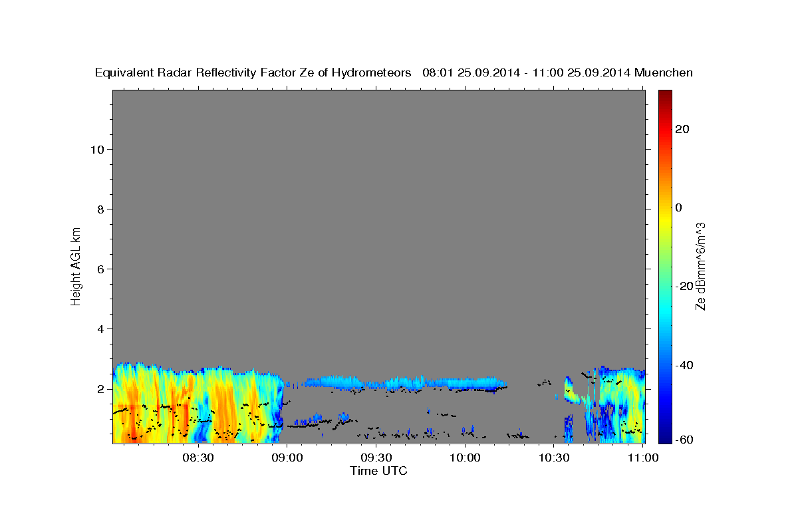Click the colorbar label -40
Viewport: 798px width, 532px height.
683,365
